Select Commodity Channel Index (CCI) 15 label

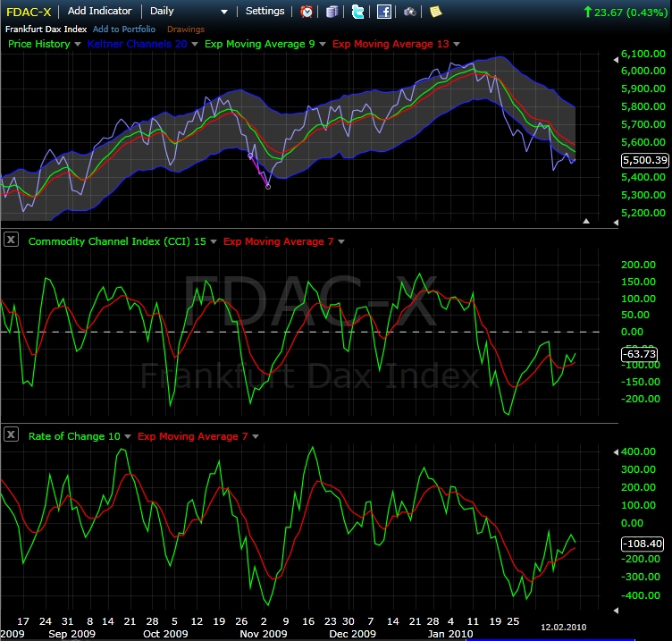(117, 241)
